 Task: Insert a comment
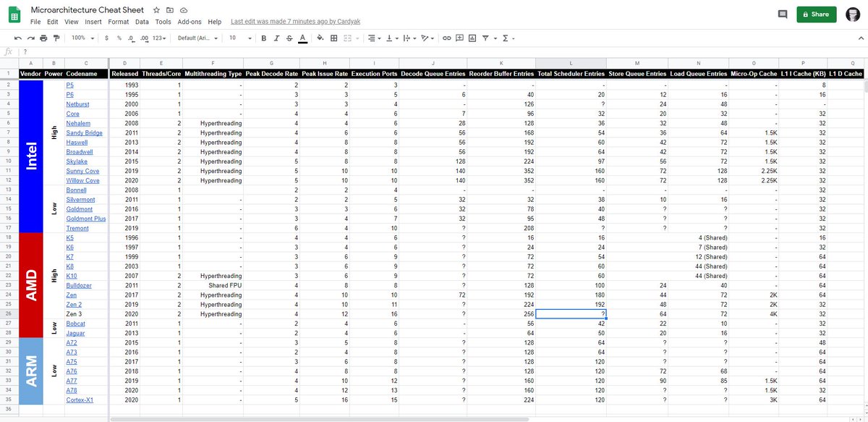point(459,38)
